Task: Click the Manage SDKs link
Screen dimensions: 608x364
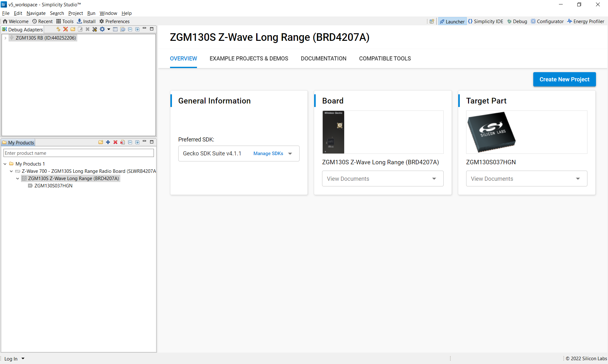Action: [268, 154]
